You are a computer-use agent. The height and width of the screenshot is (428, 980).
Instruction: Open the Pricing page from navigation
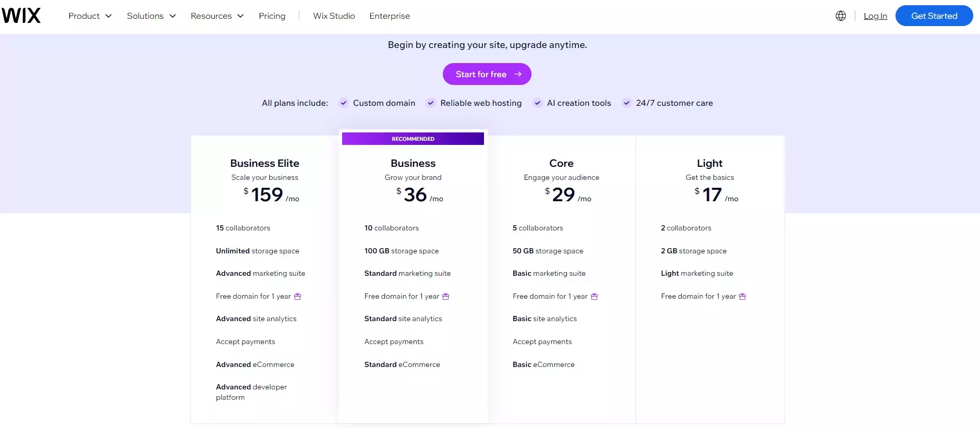click(272, 16)
